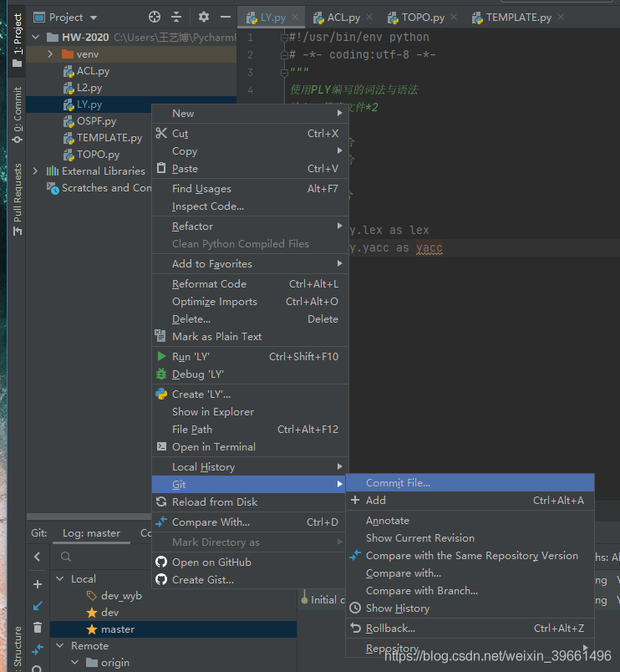
Task: Click the new branch plus icon
Action: (x=38, y=584)
